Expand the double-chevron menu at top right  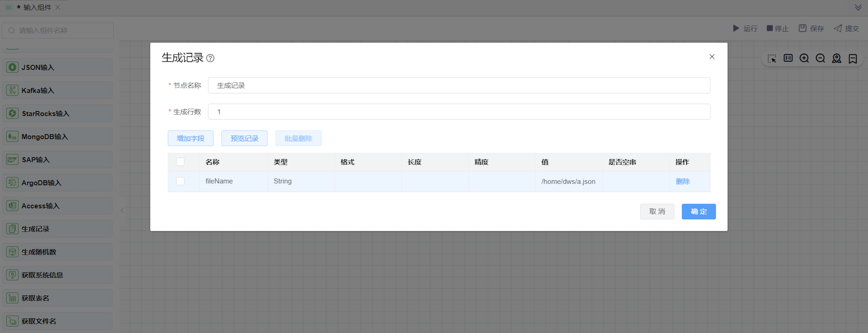pyautogui.click(x=858, y=7)
